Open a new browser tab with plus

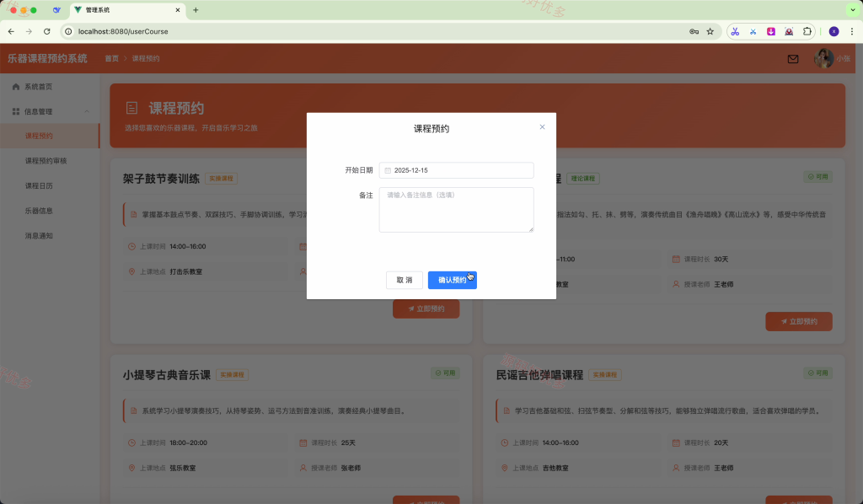click(196, 10)
